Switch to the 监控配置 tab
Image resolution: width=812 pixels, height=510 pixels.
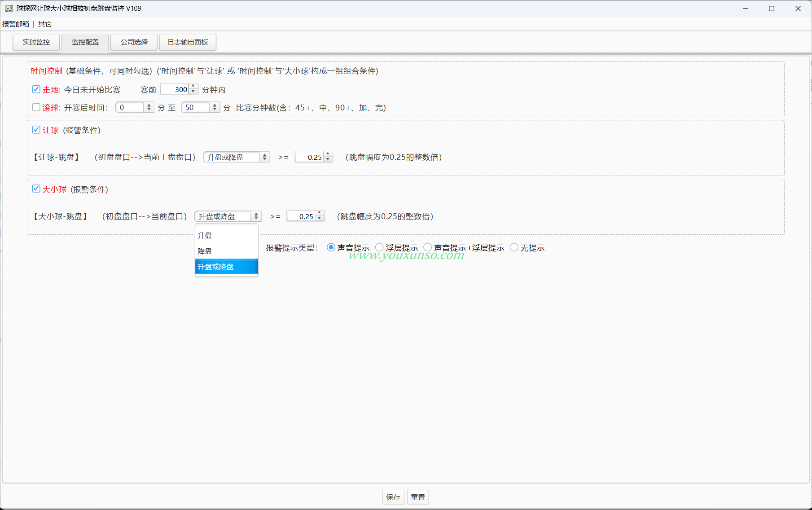coord(85,42)
